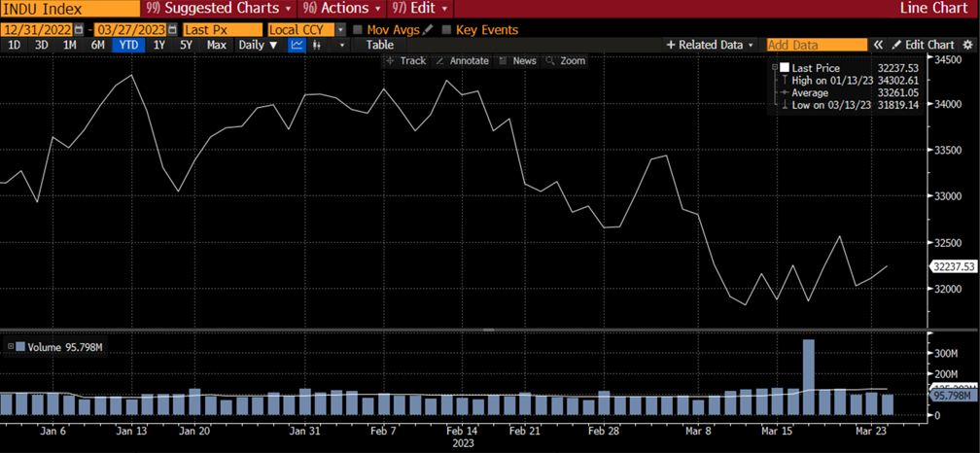Click the Edit Chart button
This screenshot has width=980, height=453.
[x=924, y=45]
